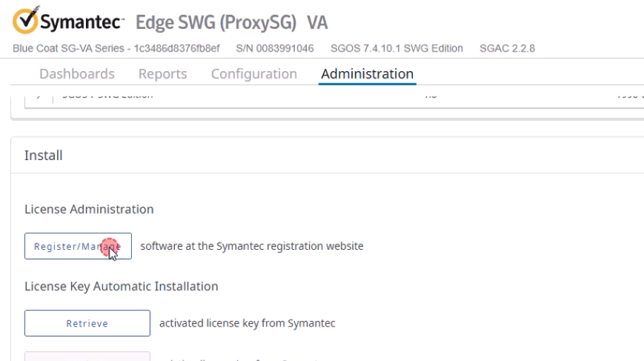Click the Edge SWG (ProxySG) VA title
Image resolution: width=644 pixels, height=361 pixels.
pos(232,22)
